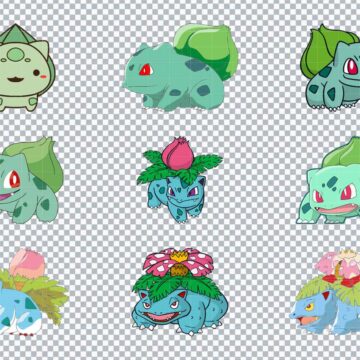Select the mint Bulbasaur with fangs showing
This screenshot has width=360, height=360.
[328, 180]
